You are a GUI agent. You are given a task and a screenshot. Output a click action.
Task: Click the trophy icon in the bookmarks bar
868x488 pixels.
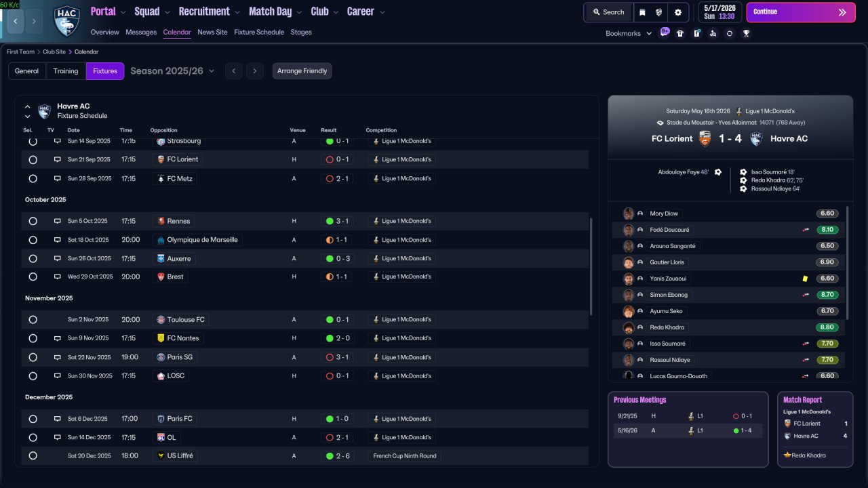coord(746,33)
